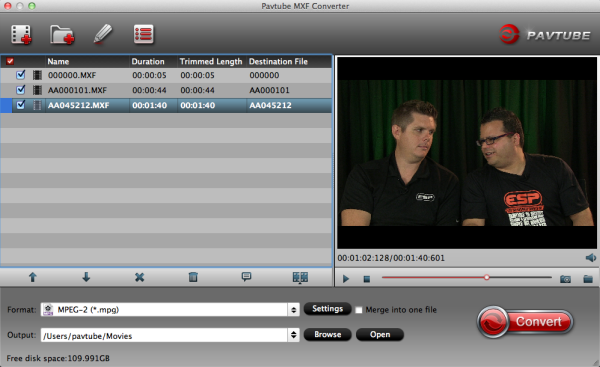Click the 00:00:44 duration cell
The image size is (600, 367).
149,90
